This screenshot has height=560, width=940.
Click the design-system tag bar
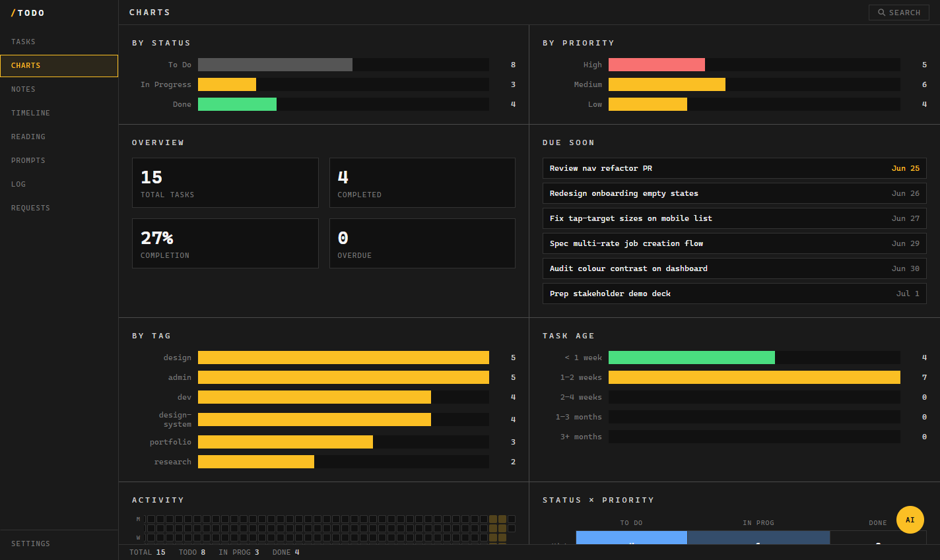point(314,420)
